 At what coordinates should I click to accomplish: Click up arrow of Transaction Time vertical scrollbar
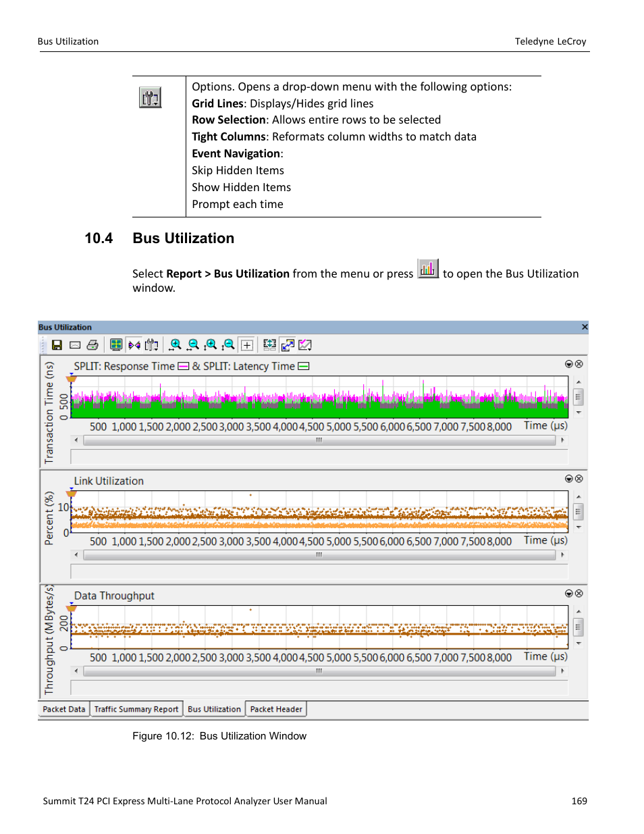tap(579, 382)
